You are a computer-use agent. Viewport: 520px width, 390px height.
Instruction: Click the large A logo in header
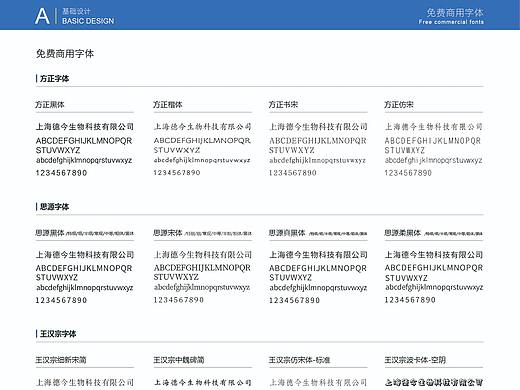pyautogui.click(x=42, y=16)
